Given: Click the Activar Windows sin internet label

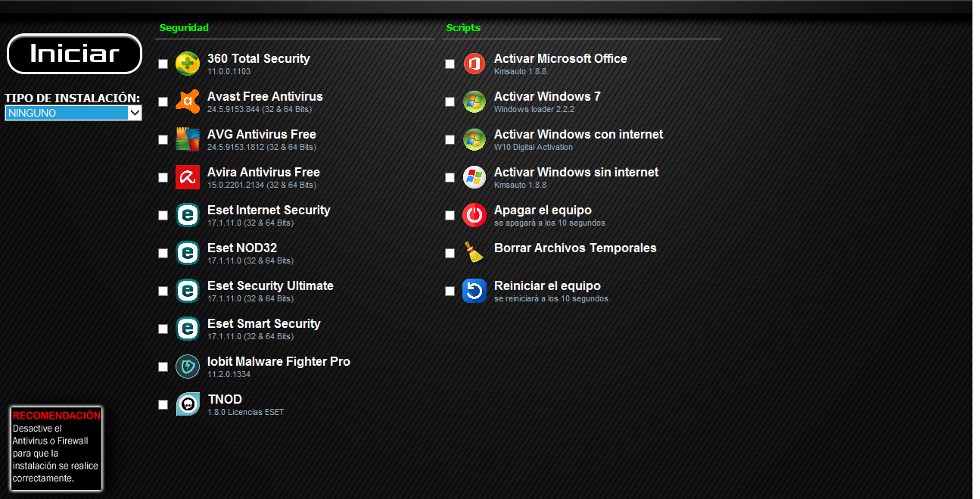Looking at the screenshot, I should tap(576, 172).
